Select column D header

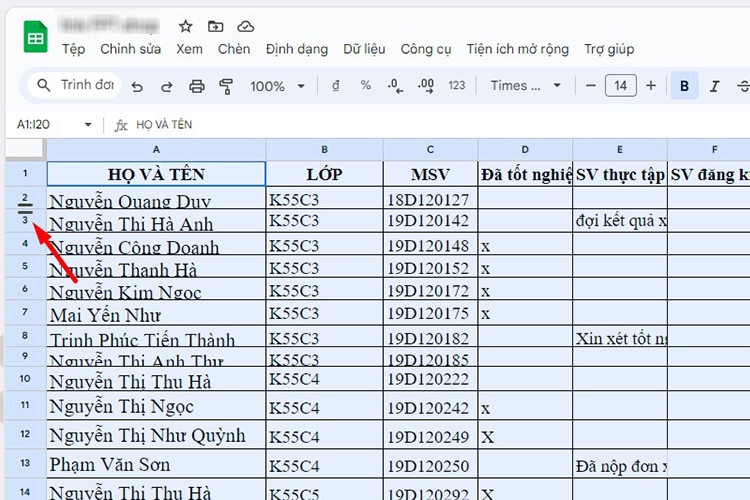point(525,150)
